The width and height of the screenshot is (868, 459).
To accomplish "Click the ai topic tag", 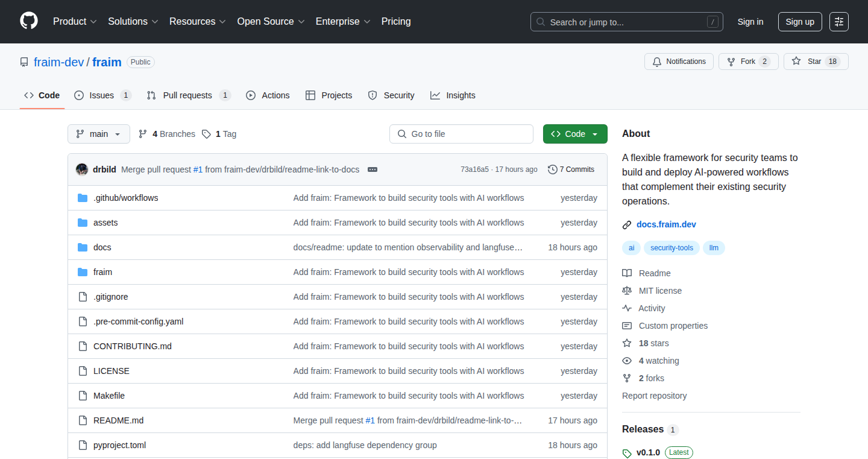I will 632,248.
